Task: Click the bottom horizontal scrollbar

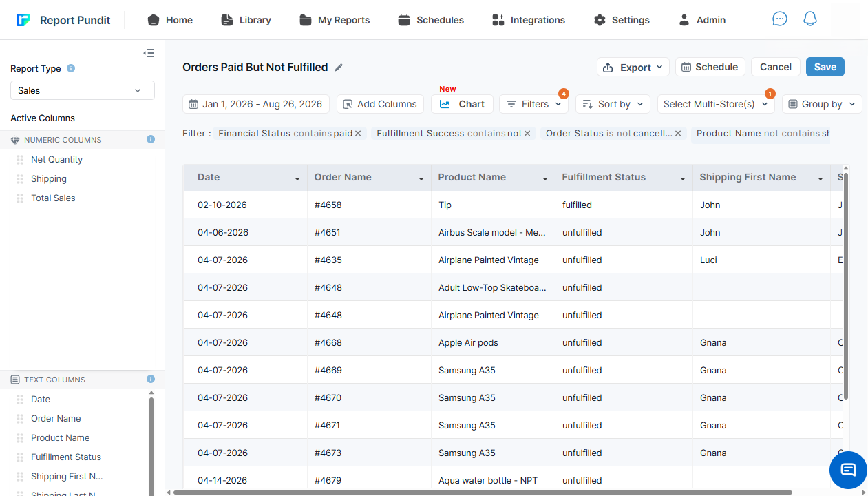Action: pos(482,493)
